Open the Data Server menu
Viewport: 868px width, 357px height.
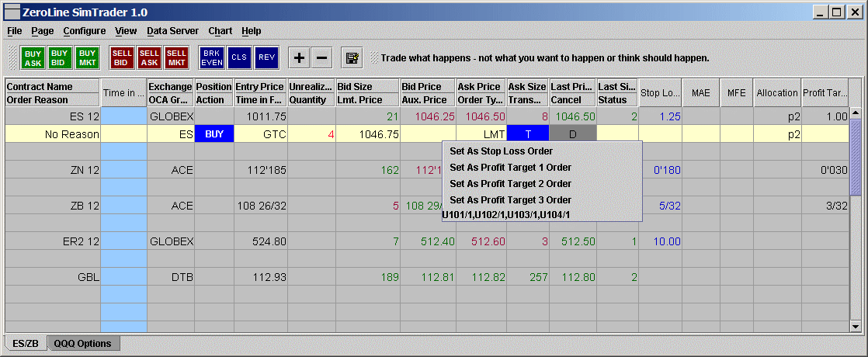tap(172, 31)
